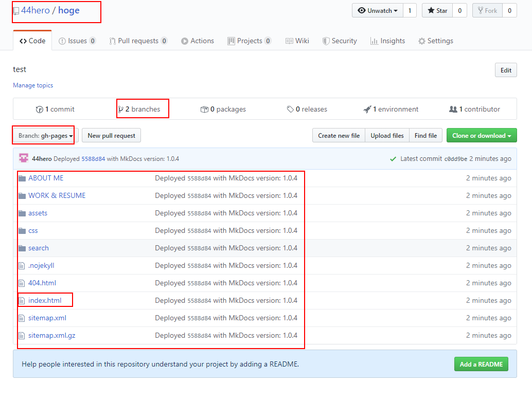
Task: Click file icon for .nojekyll
Action: click(22, 266)
